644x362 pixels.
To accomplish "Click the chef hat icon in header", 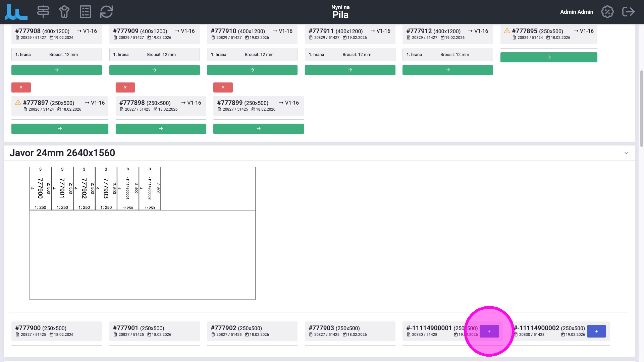I will (x=64, y=12).
